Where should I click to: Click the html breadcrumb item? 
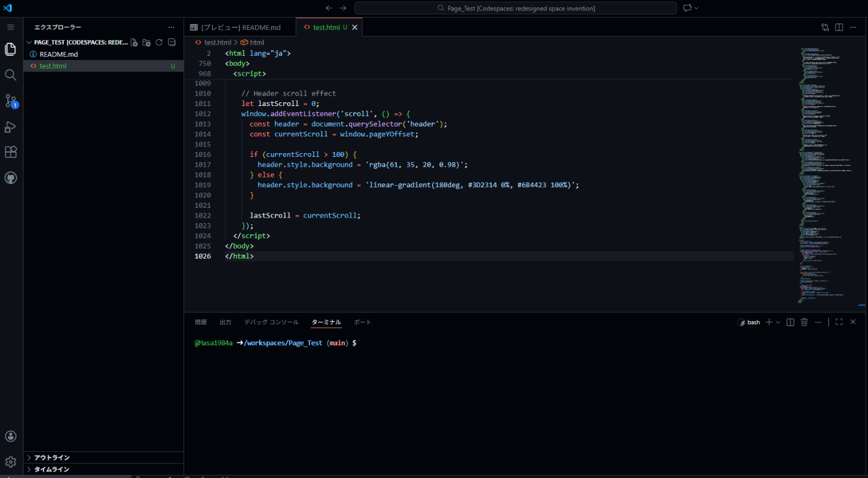[x=257, y=43]
